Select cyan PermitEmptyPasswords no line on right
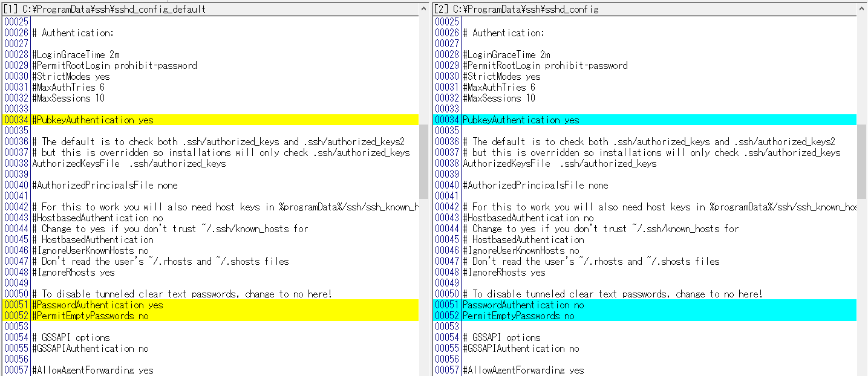Screen dimensions: 868x376 [x=518, y=316]
